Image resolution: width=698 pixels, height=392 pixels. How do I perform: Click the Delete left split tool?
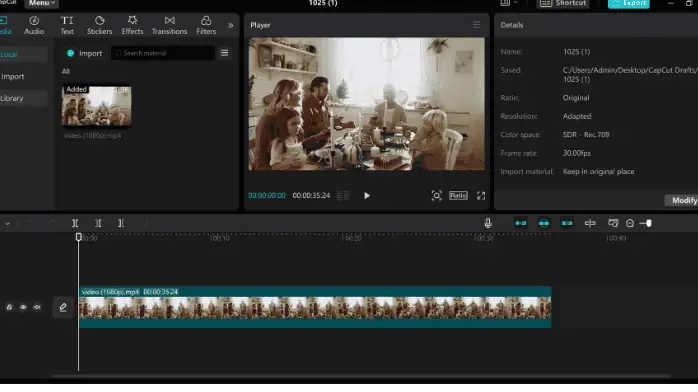(x=98, y=223)
